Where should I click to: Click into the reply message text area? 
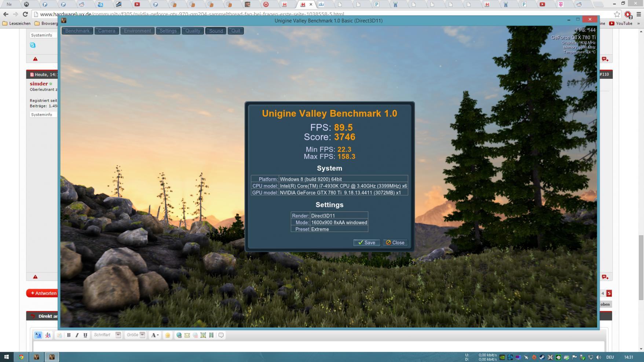[318, 347]
